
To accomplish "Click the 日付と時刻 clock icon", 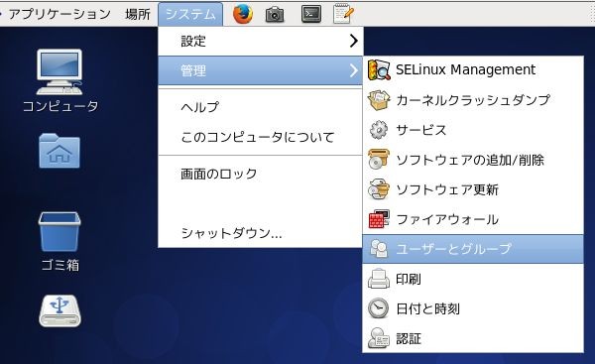I will pyautogui.click(x=379, y=308).
